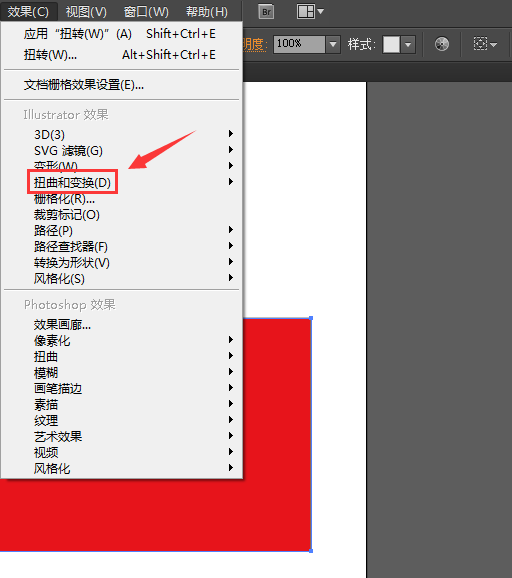Launch Adobe Bridge via Br icon
This screenshot has height=578, width=512.
[266, 12]
